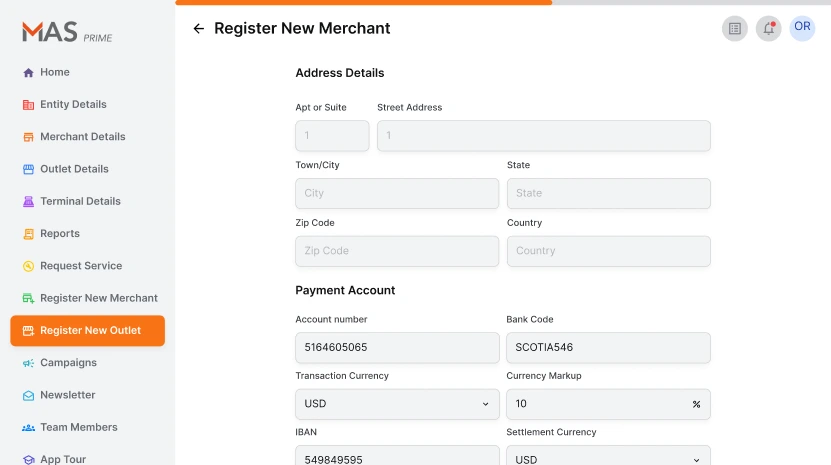Expand the Transaction Currency dropdown

tap(397, 404)
